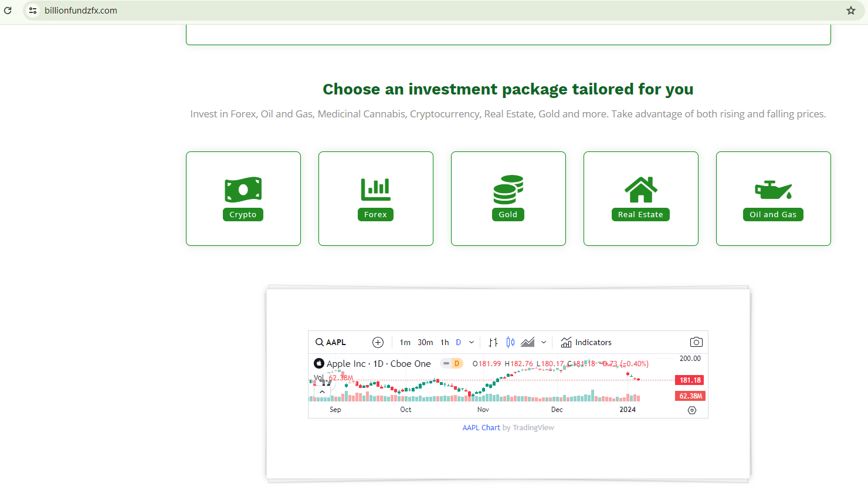
Task: Collapse the chart legend with chevron
Action: (x=322, y=391)
